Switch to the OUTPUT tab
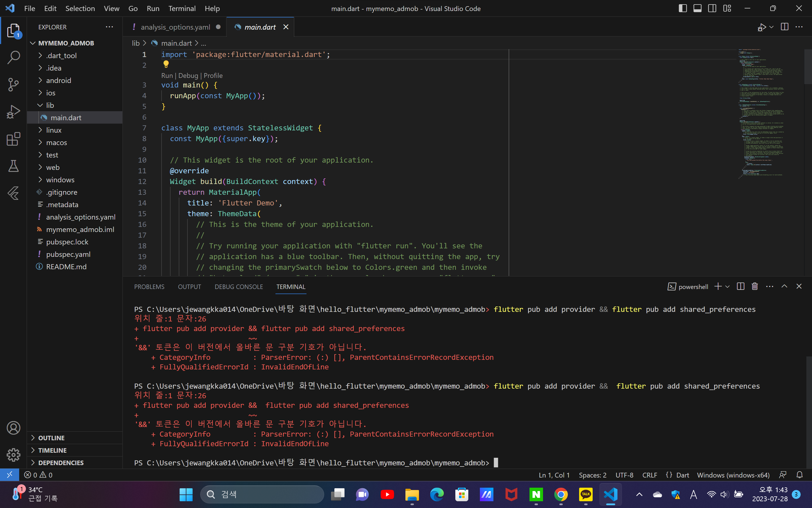Screen dimensions: 812x508 pos(189,286)
